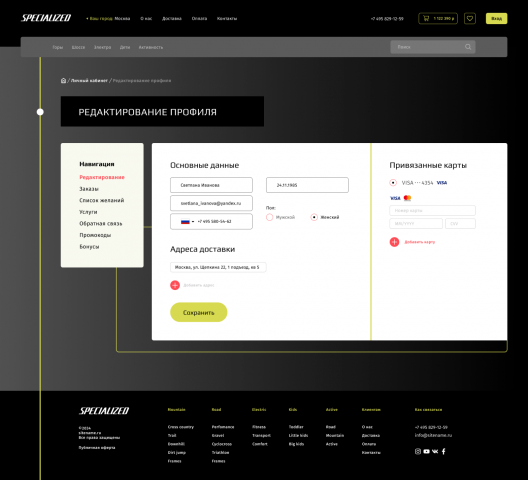Viewport: 528px width, 480px height.
Task: Open the Шоссе category in nav bar
Action: tap(78, 47)
